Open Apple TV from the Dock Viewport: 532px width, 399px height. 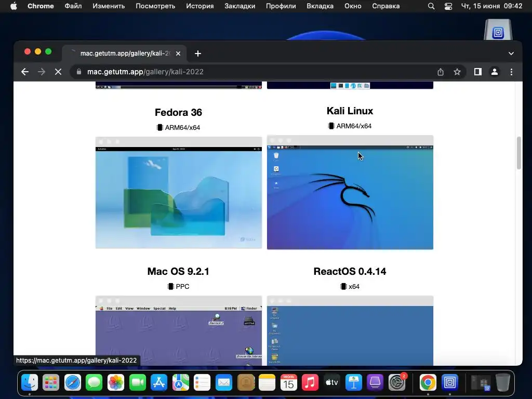332,383
